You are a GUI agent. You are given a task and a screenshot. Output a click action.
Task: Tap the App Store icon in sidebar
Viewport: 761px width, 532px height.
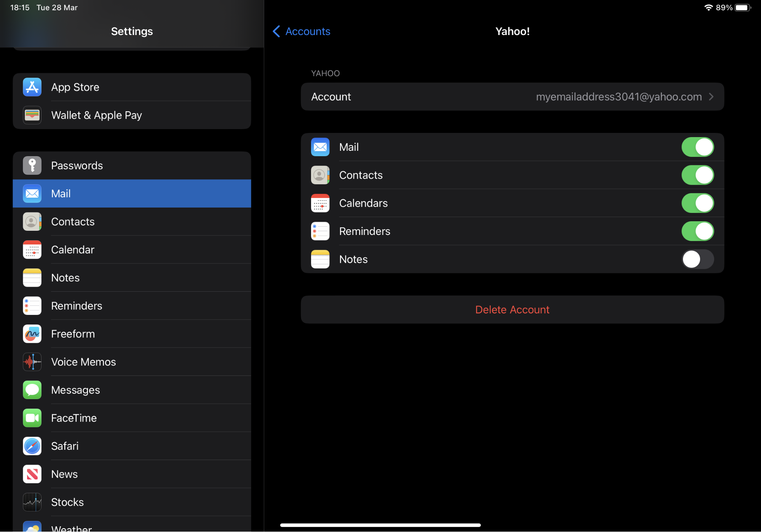tap(32, 87)
